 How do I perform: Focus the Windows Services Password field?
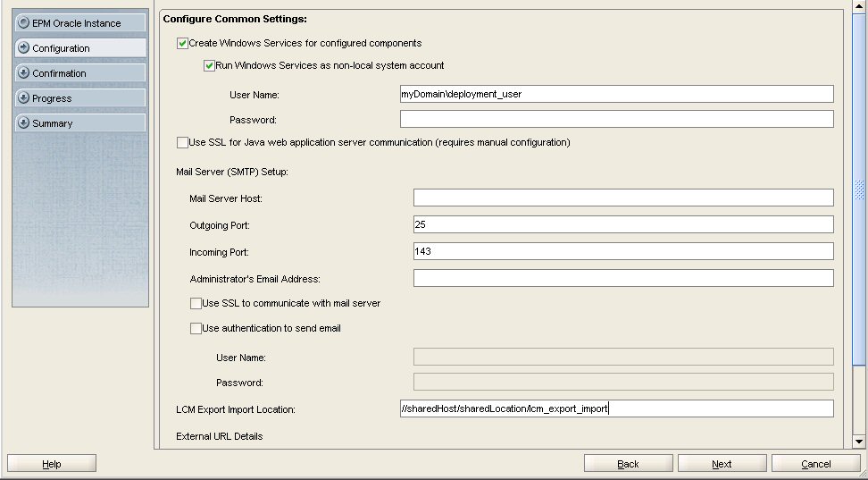pyautogui.click(x=617, y=119)
